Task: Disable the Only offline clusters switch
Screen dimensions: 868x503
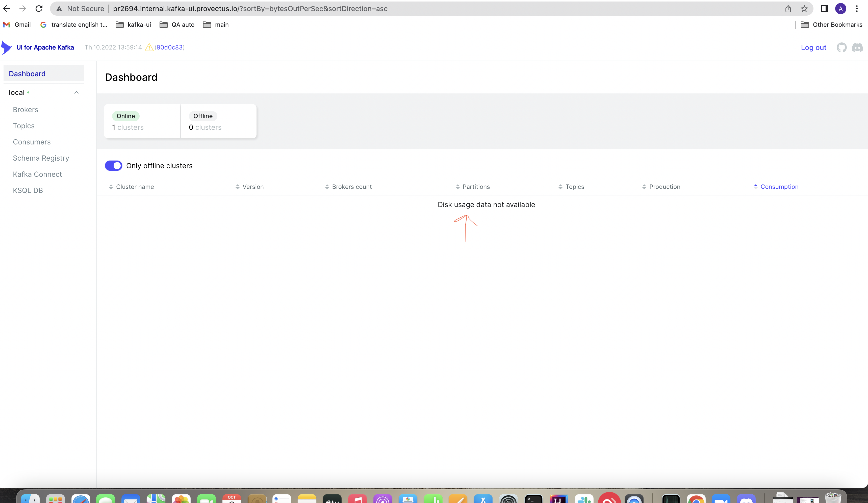Action: [x=113, y=165]
